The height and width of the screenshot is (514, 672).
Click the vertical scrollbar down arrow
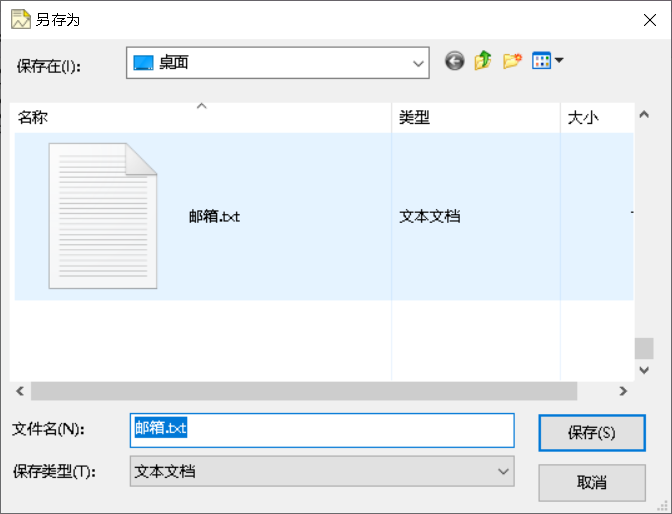point(644,370)
